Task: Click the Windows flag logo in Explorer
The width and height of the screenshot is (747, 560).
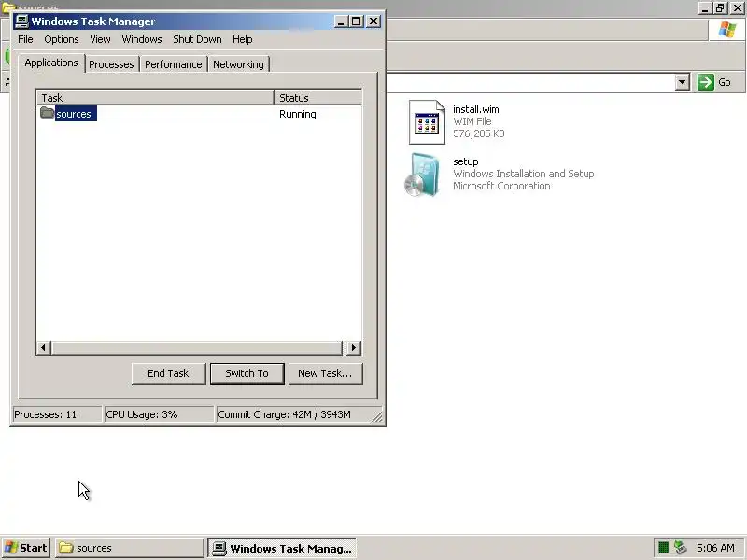Action: pos(727,30)
